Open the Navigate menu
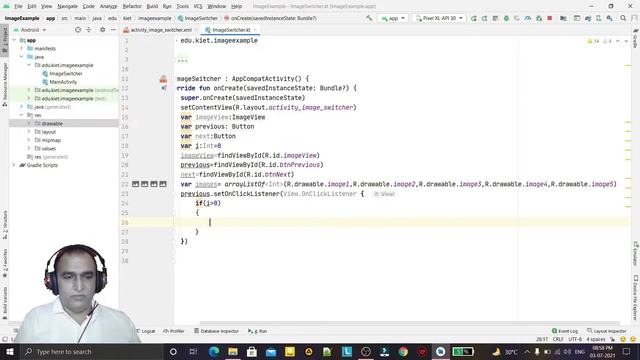 coord(67,6)
